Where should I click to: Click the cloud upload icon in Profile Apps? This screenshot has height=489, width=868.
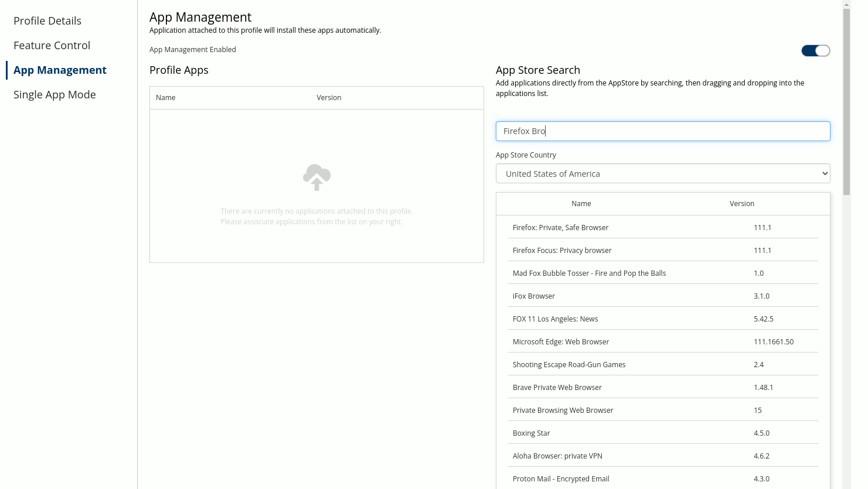(316, 177)
